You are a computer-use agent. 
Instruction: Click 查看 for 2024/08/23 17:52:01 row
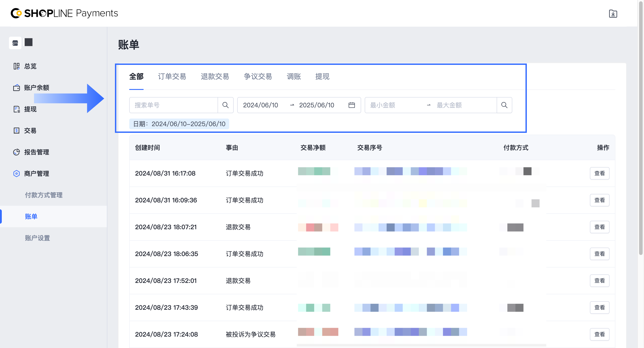tap(600, 280)
